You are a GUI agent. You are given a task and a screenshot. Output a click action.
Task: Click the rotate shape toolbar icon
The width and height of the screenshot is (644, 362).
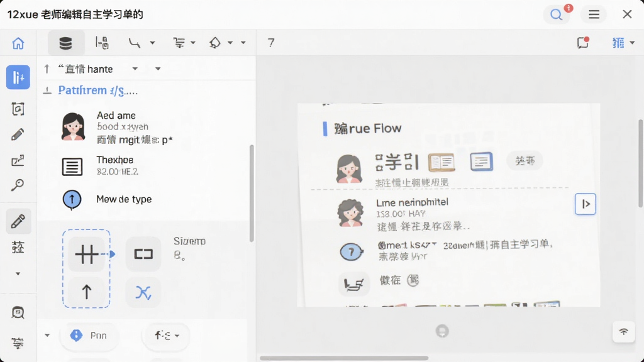click(x=215, y=43)
